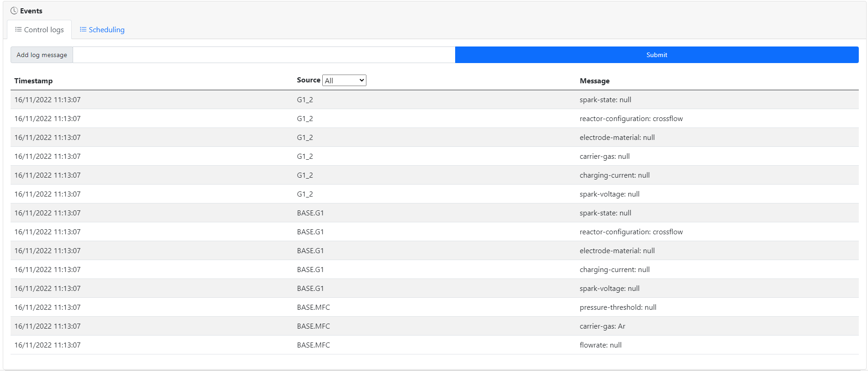Screen dimensions: 868x371
Task: Select the Control logs tab
Action: [44, 30]
